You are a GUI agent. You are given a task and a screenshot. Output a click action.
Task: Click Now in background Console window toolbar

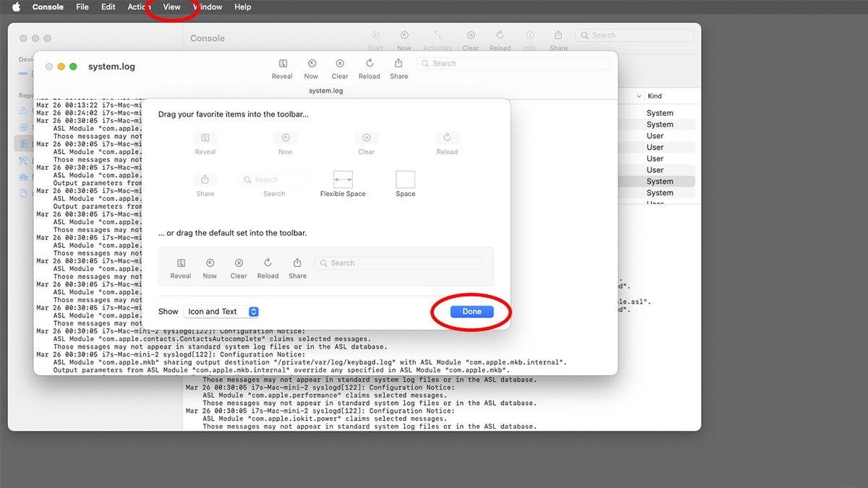[x=404, y=40]
